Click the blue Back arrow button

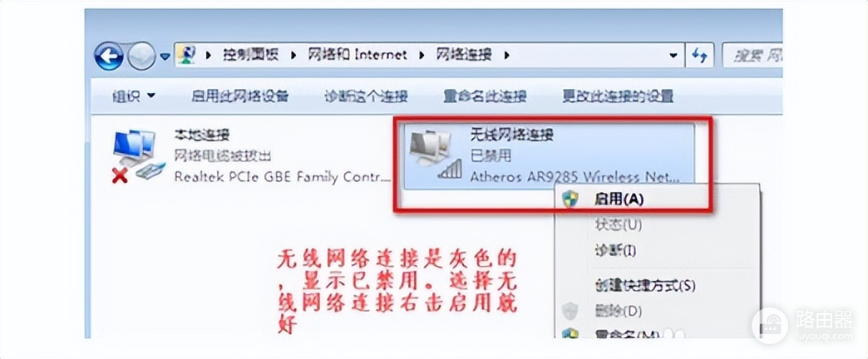pyautogui.click(x=108, y=56)
